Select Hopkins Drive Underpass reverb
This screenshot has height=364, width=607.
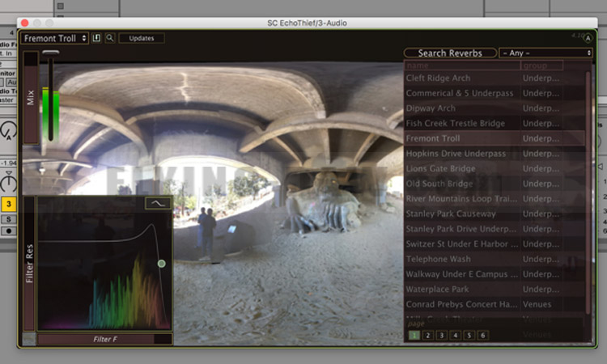point(495,154)
